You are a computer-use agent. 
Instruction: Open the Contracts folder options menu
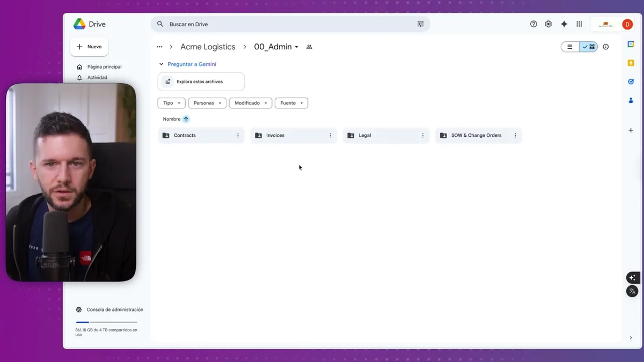click(x=238, y=135)
